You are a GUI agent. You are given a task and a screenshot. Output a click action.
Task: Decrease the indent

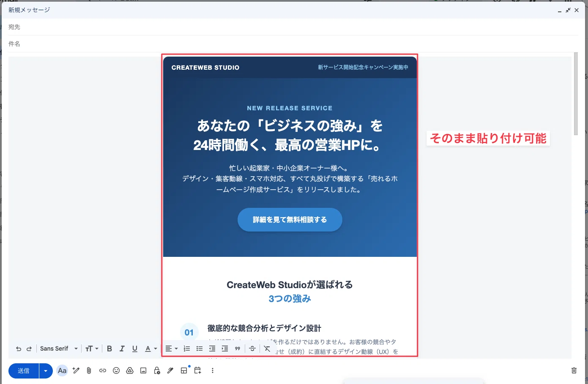[x=212, y=349]
